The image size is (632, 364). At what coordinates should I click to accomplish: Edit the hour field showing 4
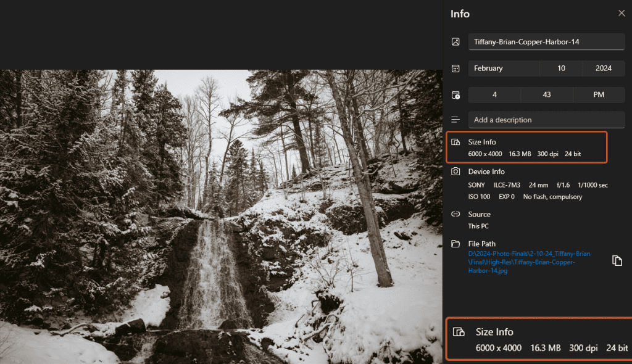pos(494,95)
